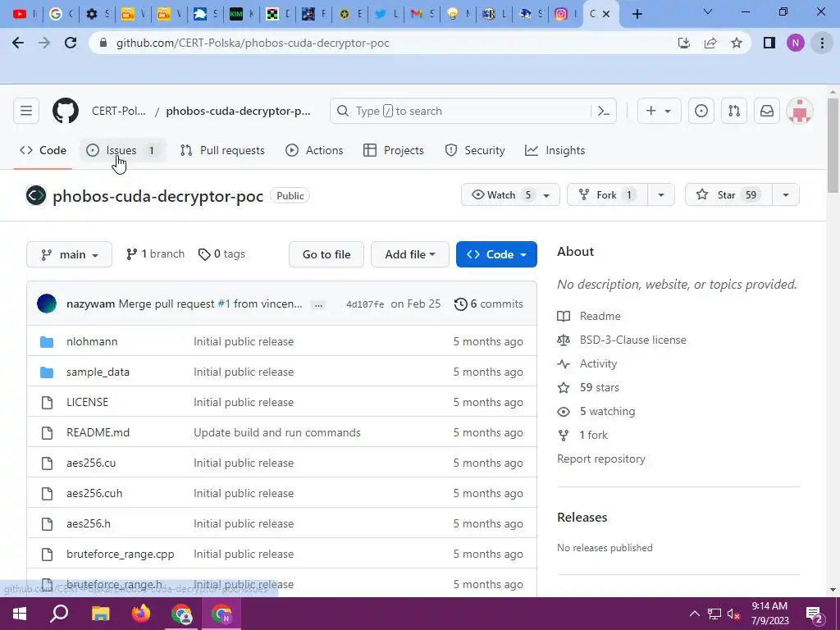
Task: Open the command palette icon
Action: 604,111
